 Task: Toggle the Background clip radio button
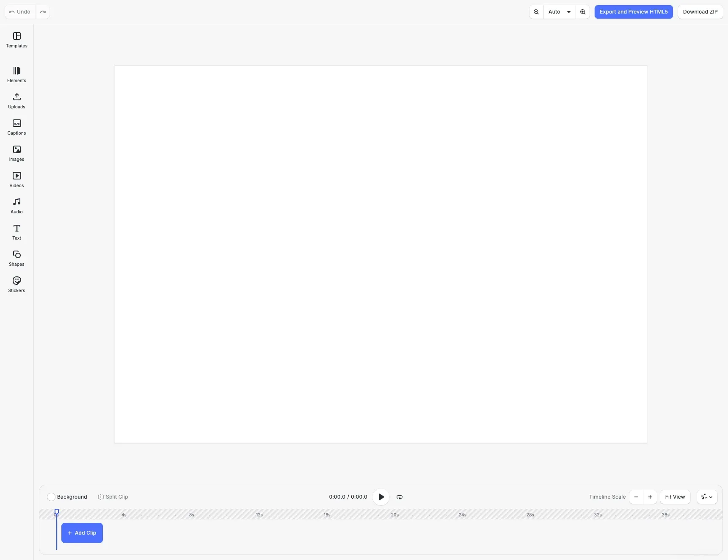pos(51,497)
